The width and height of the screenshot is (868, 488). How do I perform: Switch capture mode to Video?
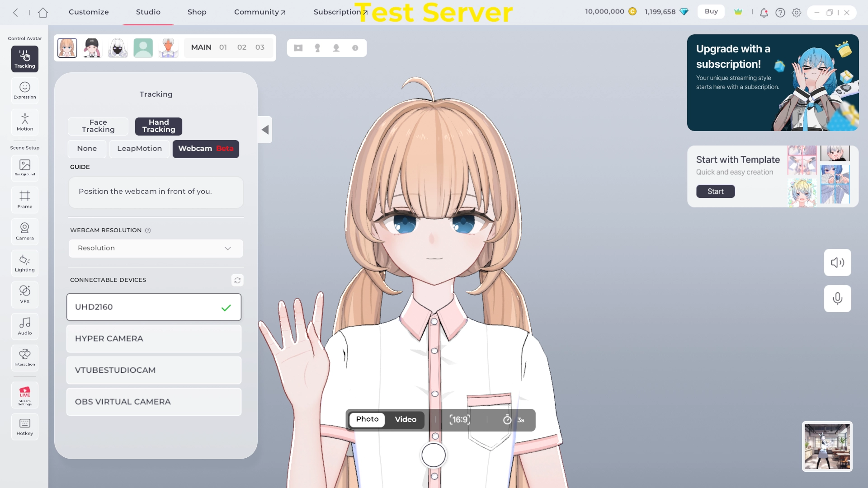pyautogui.click(x=406, y=420)
